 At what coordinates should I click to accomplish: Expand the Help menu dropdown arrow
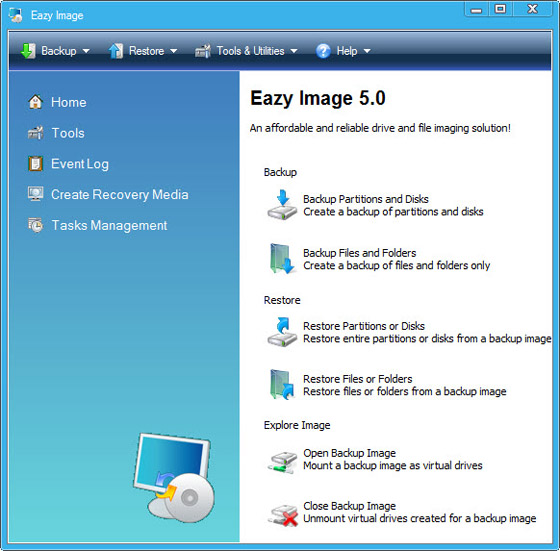(367, 51)
